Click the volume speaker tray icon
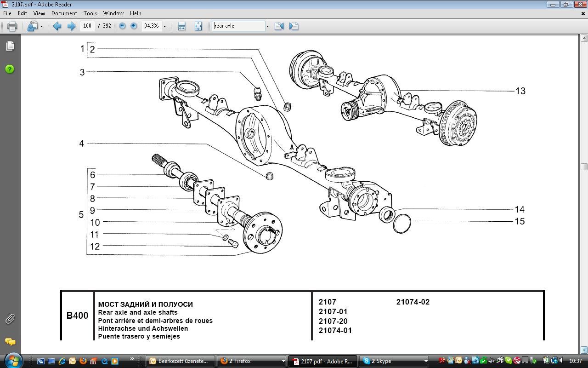 (562, 361)
